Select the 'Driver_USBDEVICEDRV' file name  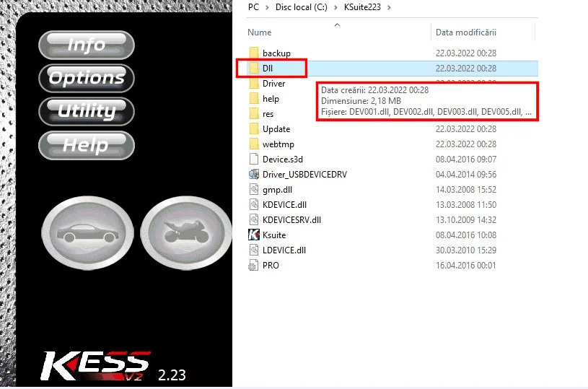(x=305, y=175)
